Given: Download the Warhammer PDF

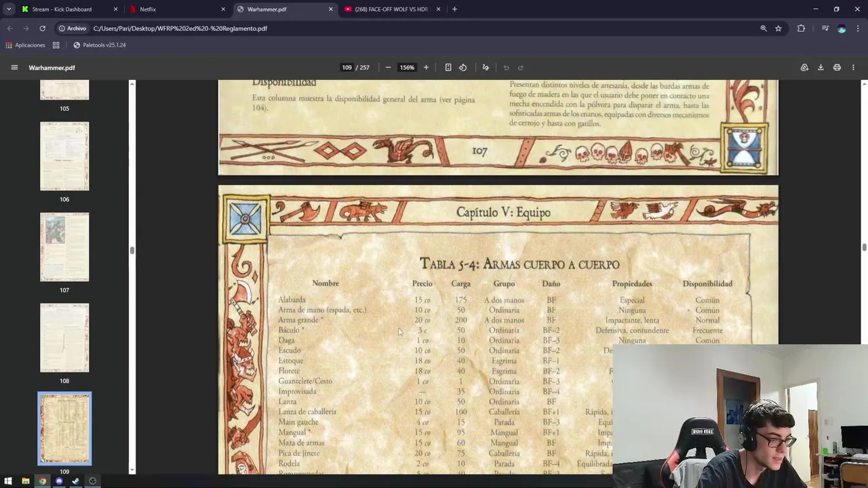Looking at the screenshot, I should pyautogui.click(x=821, y=67).
